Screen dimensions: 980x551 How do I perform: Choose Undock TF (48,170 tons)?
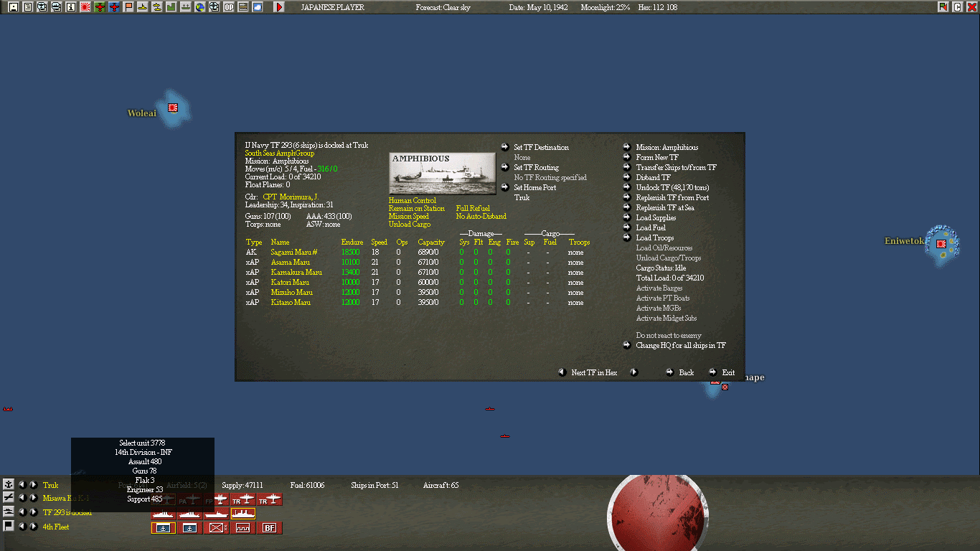click(x=672, y=188)
